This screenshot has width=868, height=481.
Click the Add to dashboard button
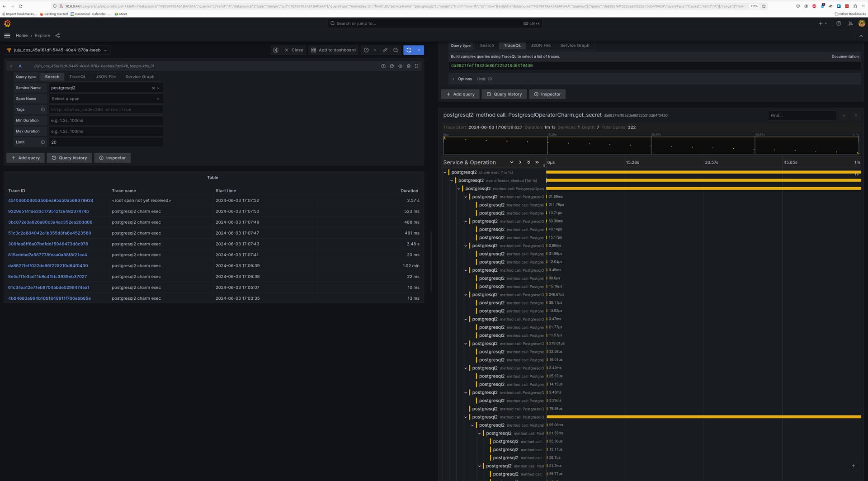333,50
